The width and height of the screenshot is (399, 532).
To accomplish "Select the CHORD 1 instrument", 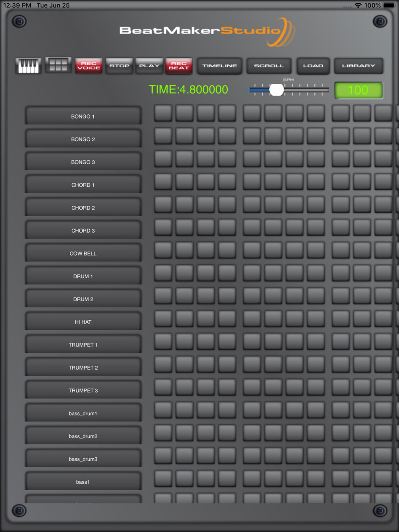I will pos(83,185).
